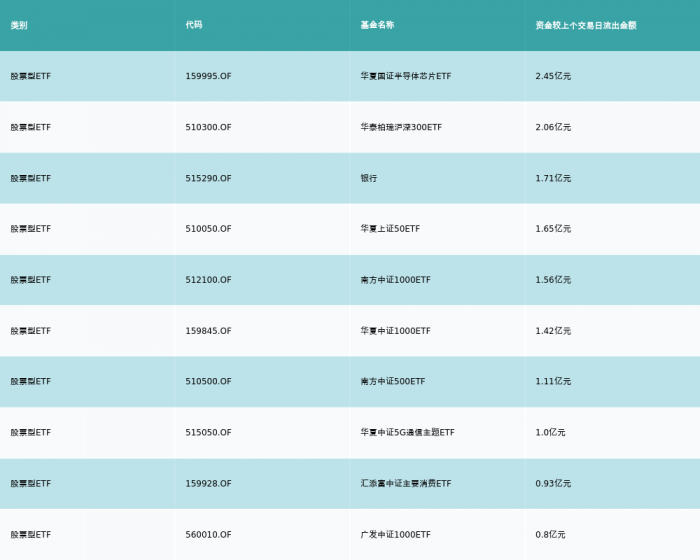Click outflow value 1.0亿元

[x=550, y=432]
